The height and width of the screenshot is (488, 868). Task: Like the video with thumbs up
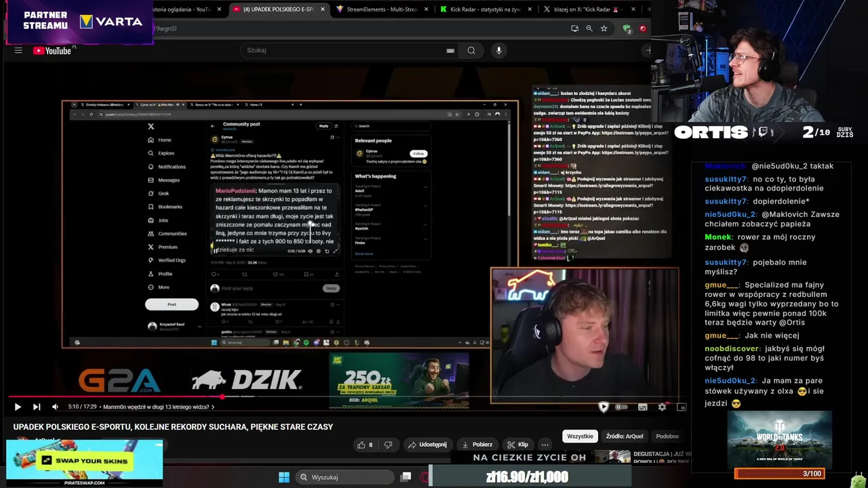365,445
